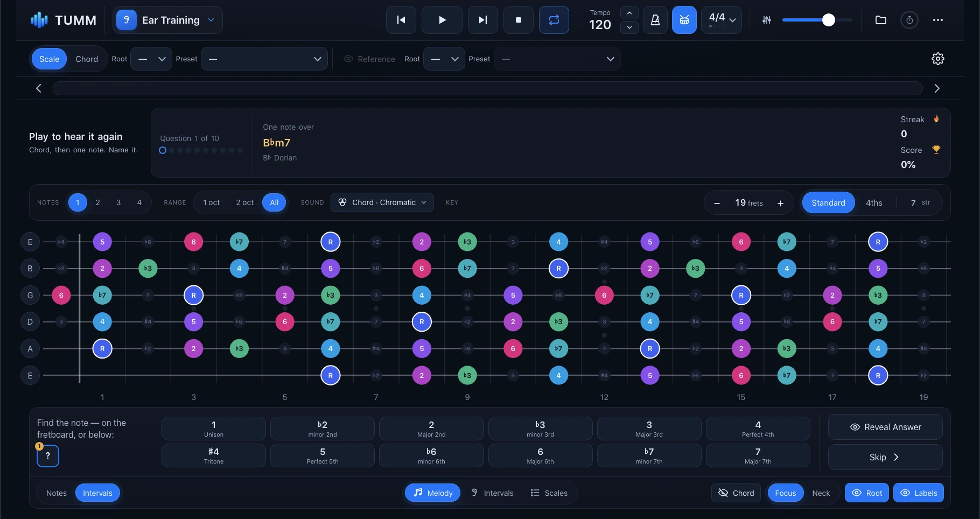980x519 pixels.
Task: Switch to the Scales tab
Action: 549,493
